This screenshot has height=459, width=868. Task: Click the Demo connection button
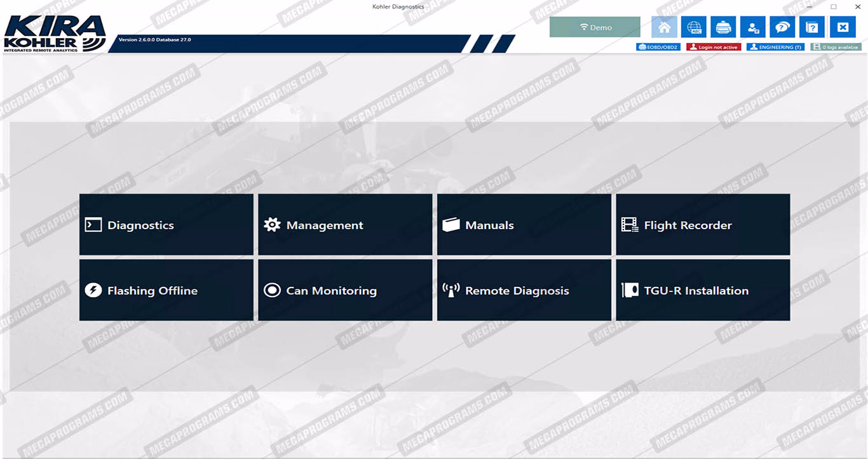click(x=595, y=27)
